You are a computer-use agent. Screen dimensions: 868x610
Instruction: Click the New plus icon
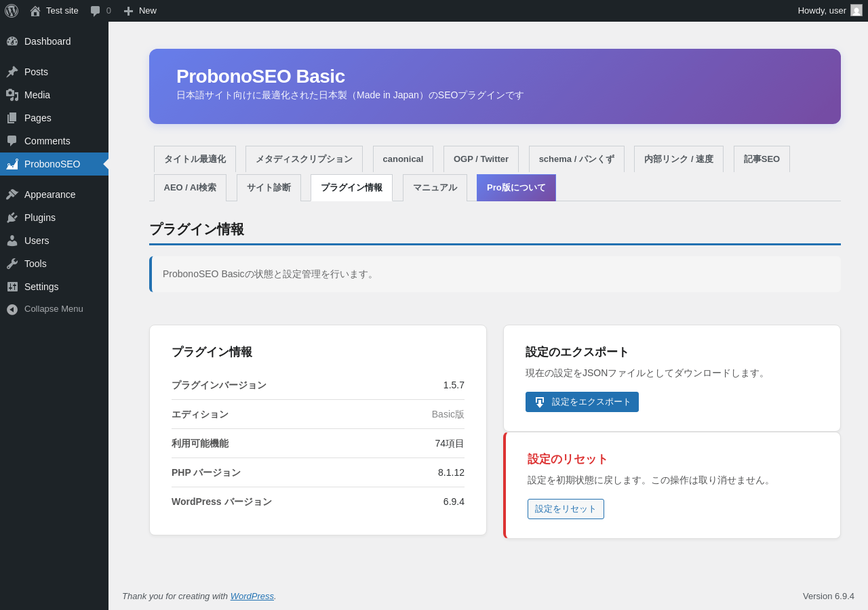tap(128, 11)
